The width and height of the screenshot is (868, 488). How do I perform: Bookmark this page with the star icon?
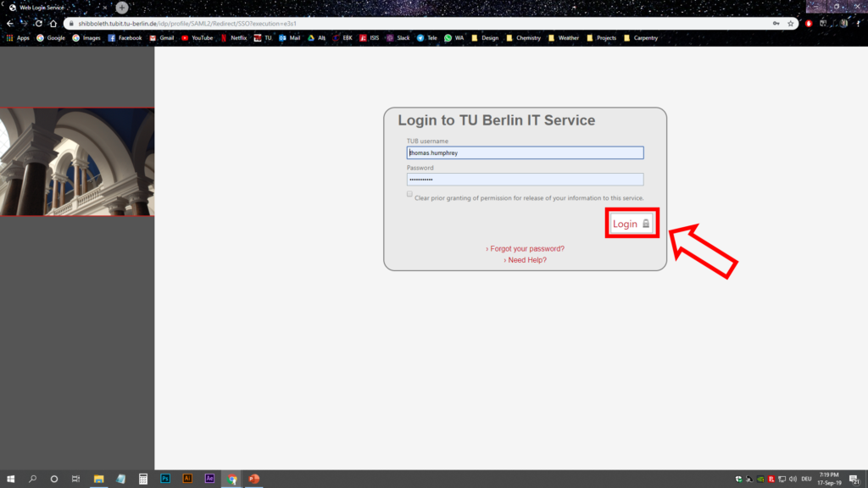point(790,24)
